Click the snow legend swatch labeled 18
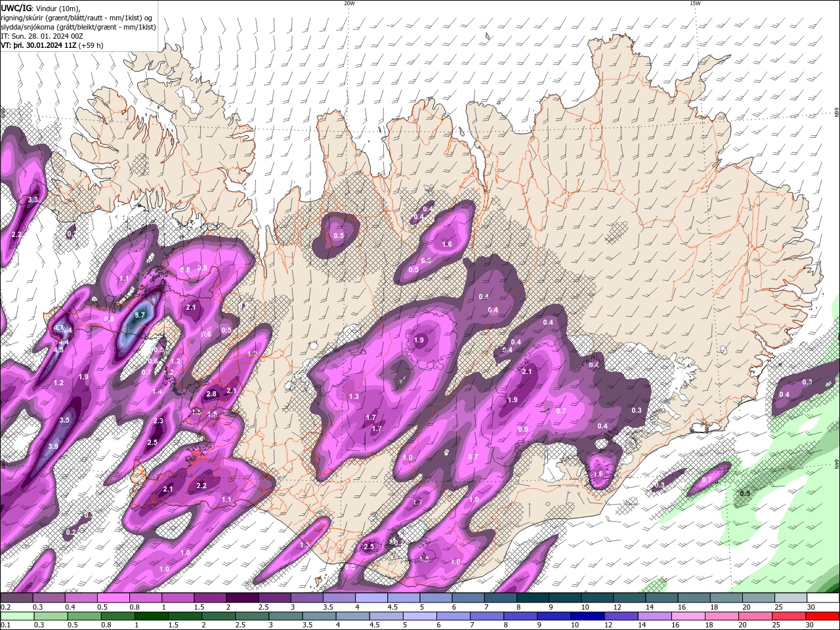This screenshot has height=630, width=840. click(x=726, y=598)
